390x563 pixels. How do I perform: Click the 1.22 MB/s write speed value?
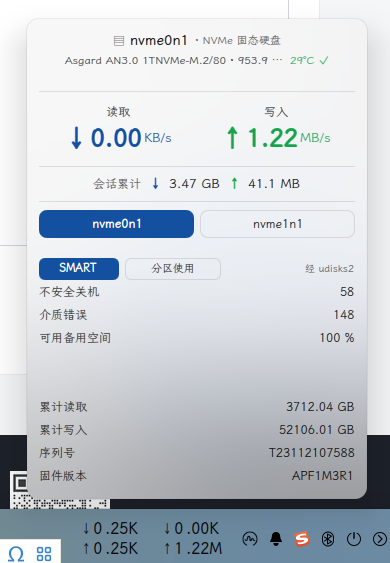point(289,138)
